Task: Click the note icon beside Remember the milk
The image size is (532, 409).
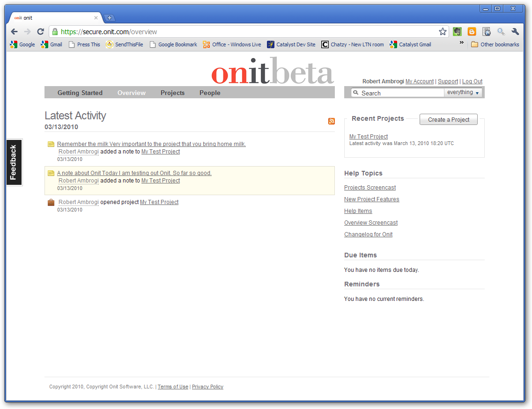Action: click(x=51, y=144)
